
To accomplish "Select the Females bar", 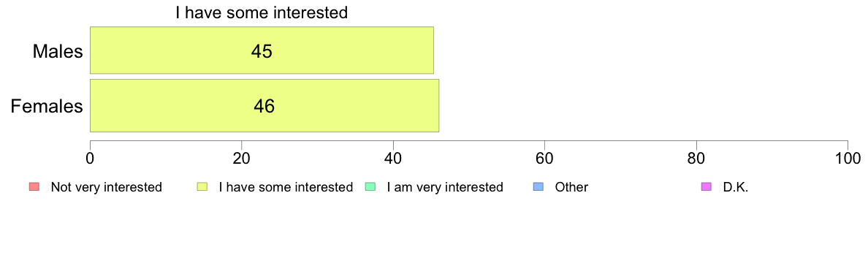I will click(x=264, y=106).
